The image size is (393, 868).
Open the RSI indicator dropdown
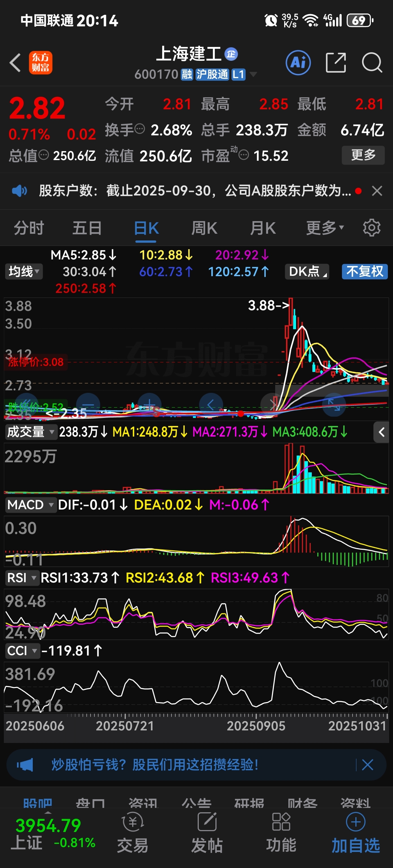click(x=22, y=578)
